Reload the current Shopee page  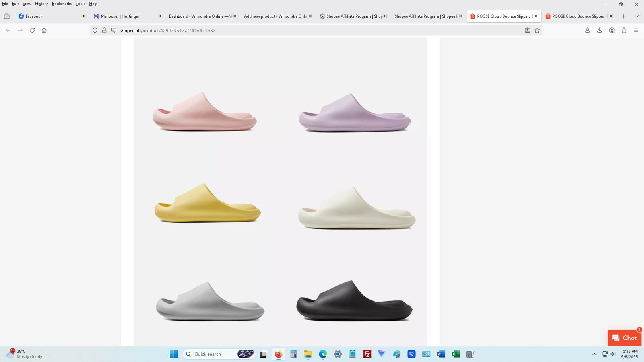point(32,30)
